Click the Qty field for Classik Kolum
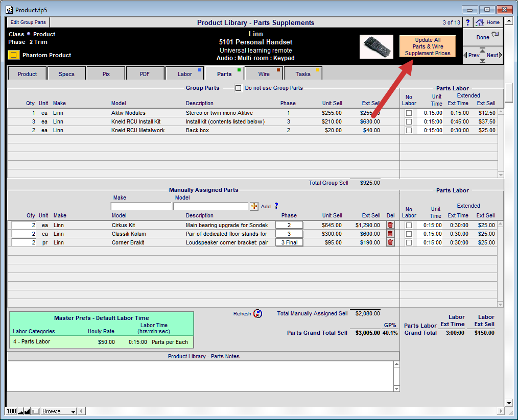The height and width of the screenshot is (420, 518). [23, 234]
